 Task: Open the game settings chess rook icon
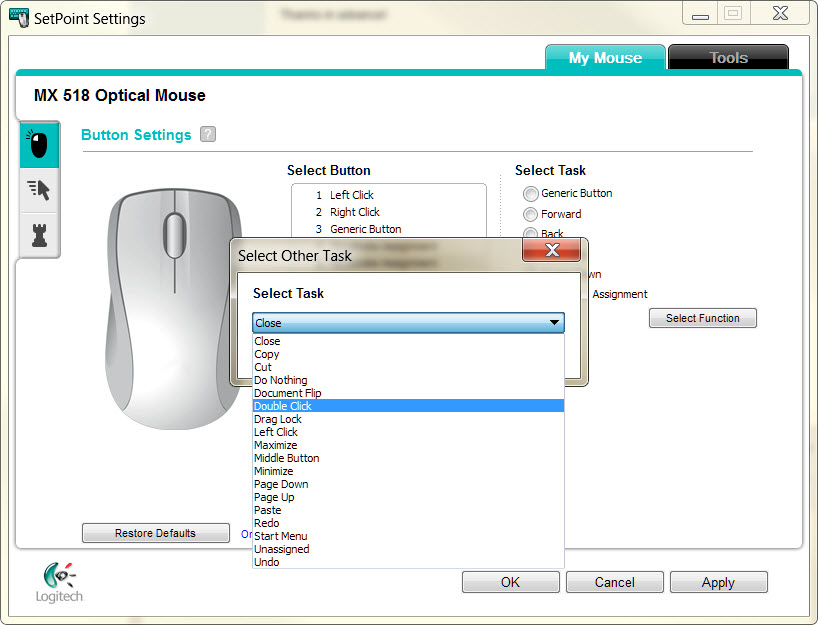(x=39, y=235)
